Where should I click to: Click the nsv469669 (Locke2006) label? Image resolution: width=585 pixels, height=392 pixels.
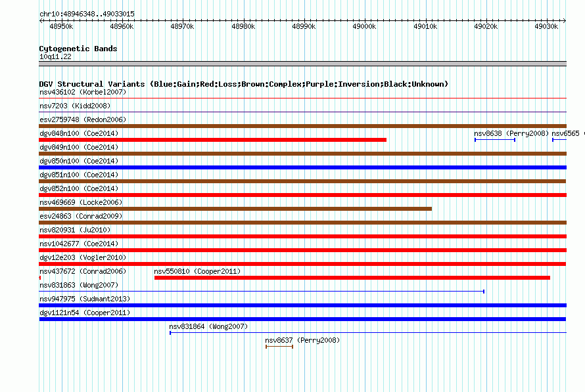(81, 202)
